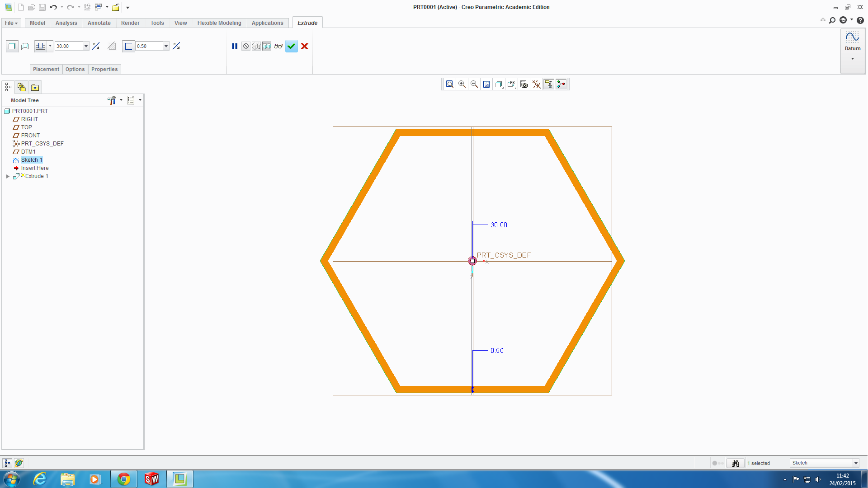Open depth value 30.00 dropdown
This screenshot has height=488, width=868.
point(86,46)
